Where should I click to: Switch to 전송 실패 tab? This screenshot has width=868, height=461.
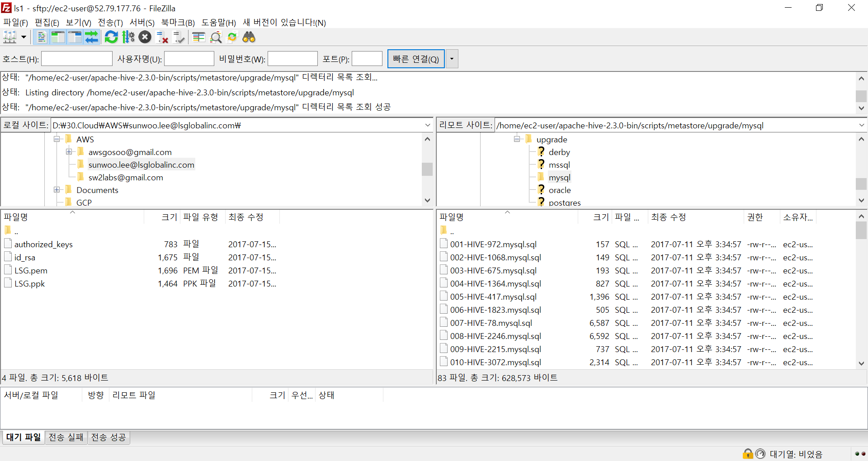click(x=66, y=437)
